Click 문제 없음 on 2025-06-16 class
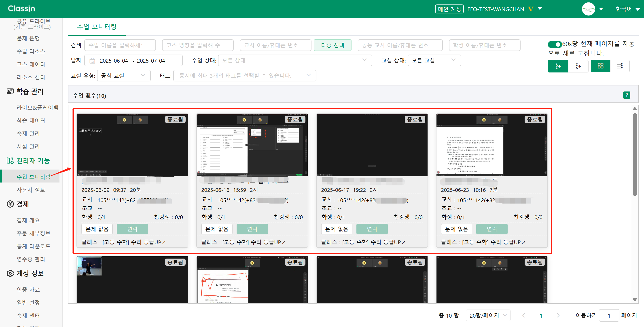Image resolution: width=644 pixels, height=327 pixels. click(217, 229)
